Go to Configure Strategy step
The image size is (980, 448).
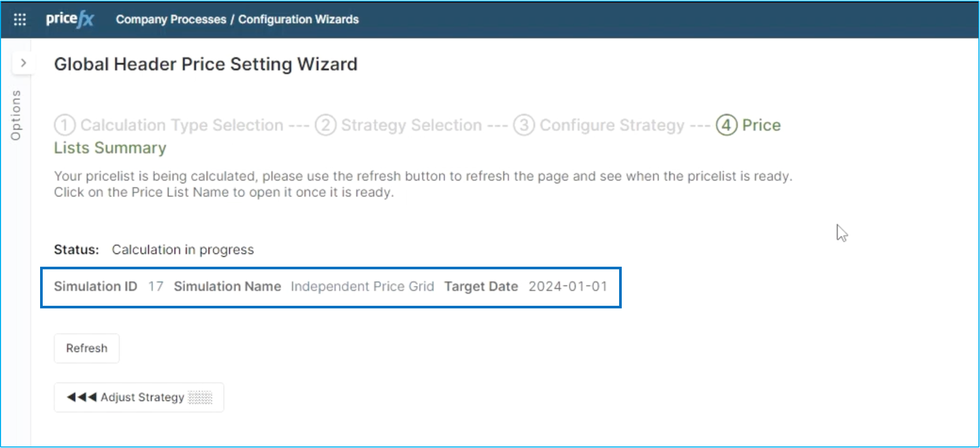[x=612, y=125]
